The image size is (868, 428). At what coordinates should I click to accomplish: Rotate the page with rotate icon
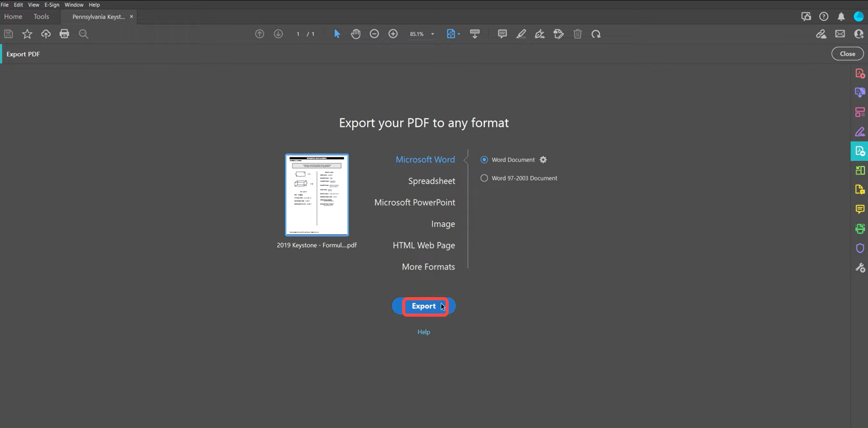click(596, 34)
